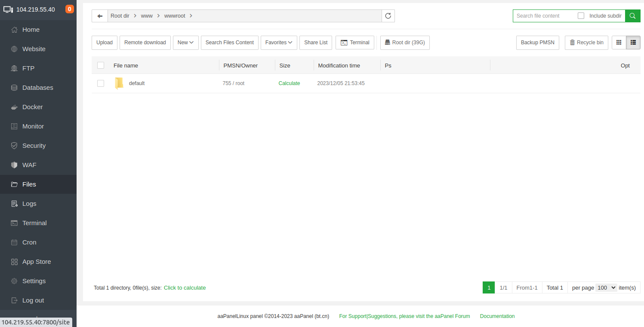Open the Favorites dropdown
644x327 pixels.
pos(278,43)
